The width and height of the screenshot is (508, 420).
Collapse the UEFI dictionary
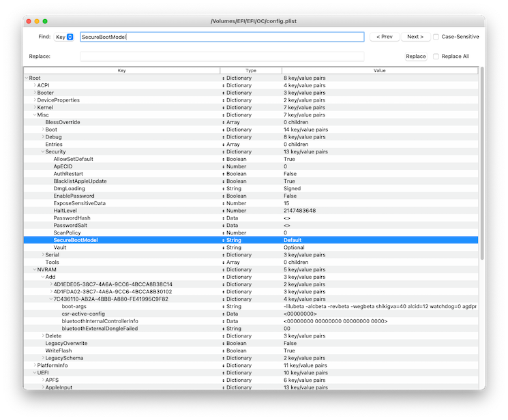[35, 373]
